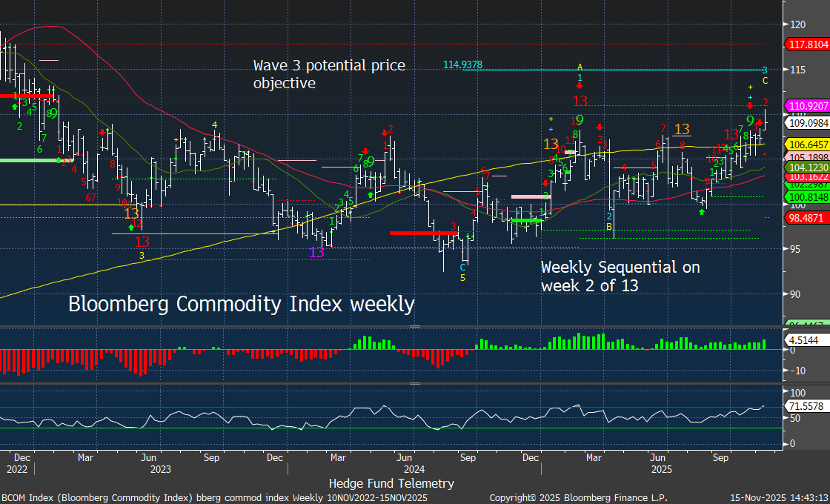Select the green 4.5144 histogram value label
The height and width of the screenshot is (504, 830).
pyautogui.click(x=803, y=342)
